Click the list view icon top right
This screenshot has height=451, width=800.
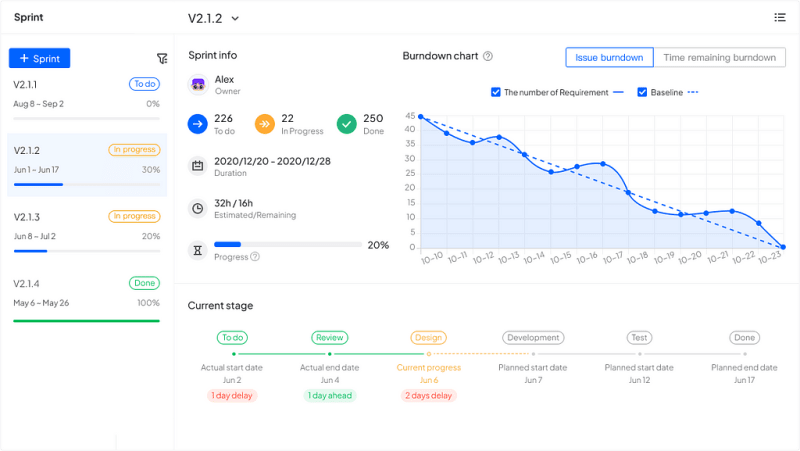(x=780, y=17)
